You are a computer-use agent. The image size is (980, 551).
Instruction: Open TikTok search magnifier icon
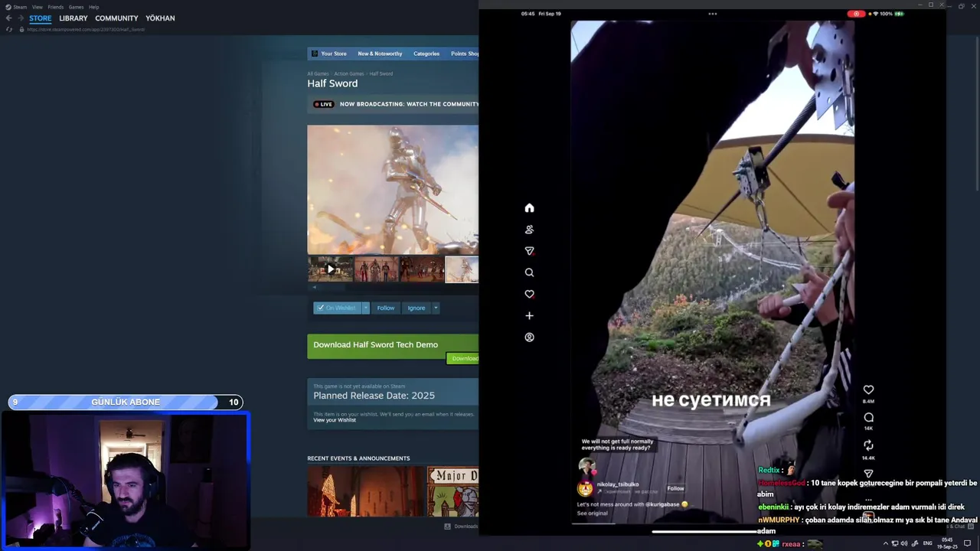529,272
